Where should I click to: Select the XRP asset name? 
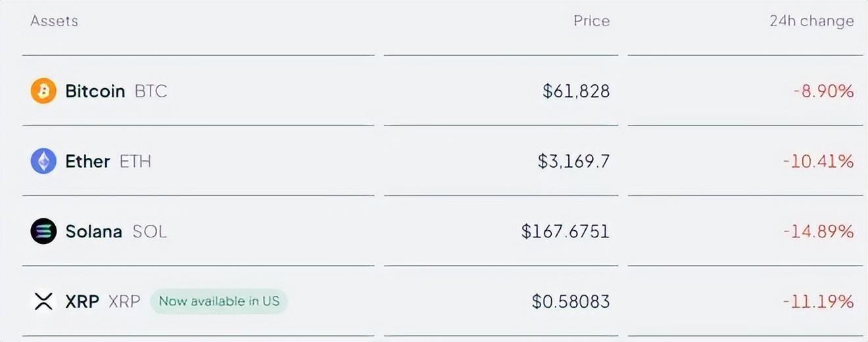tap(82, 302)
